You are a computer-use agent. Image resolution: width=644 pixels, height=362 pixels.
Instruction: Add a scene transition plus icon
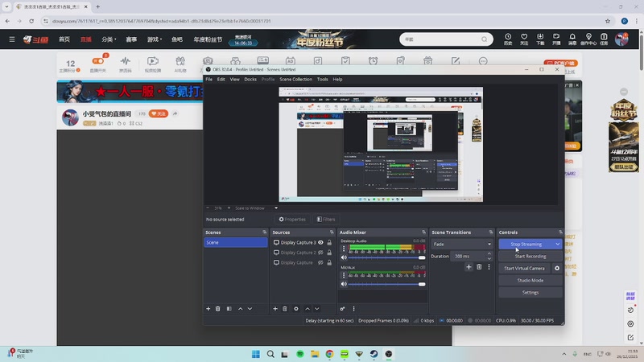pos(469,267)
